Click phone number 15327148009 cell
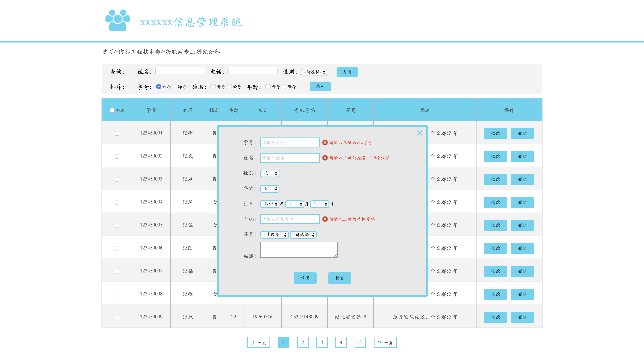This screenshot has height=360, width=644. point(305,317)
